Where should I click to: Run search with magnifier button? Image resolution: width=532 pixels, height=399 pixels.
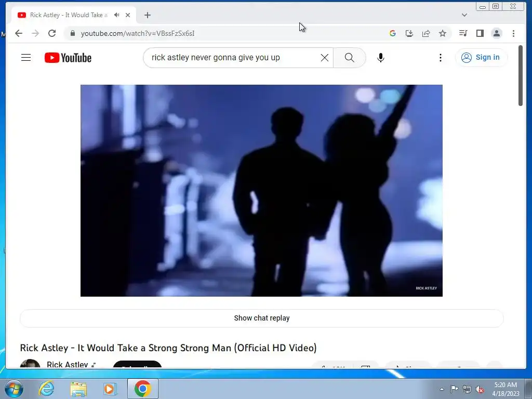coord(350,58)
